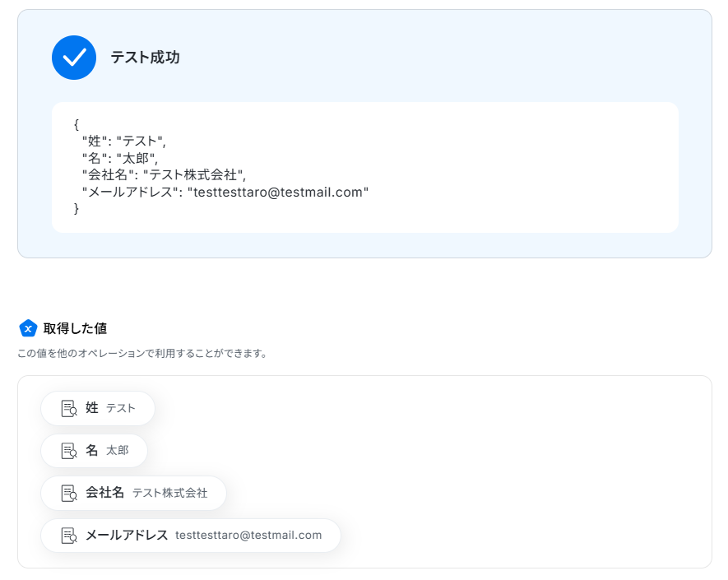Select the 会社名 label in the third chip
The width and height of the screenshot is (728, 580).
click(x=105, y=492)
